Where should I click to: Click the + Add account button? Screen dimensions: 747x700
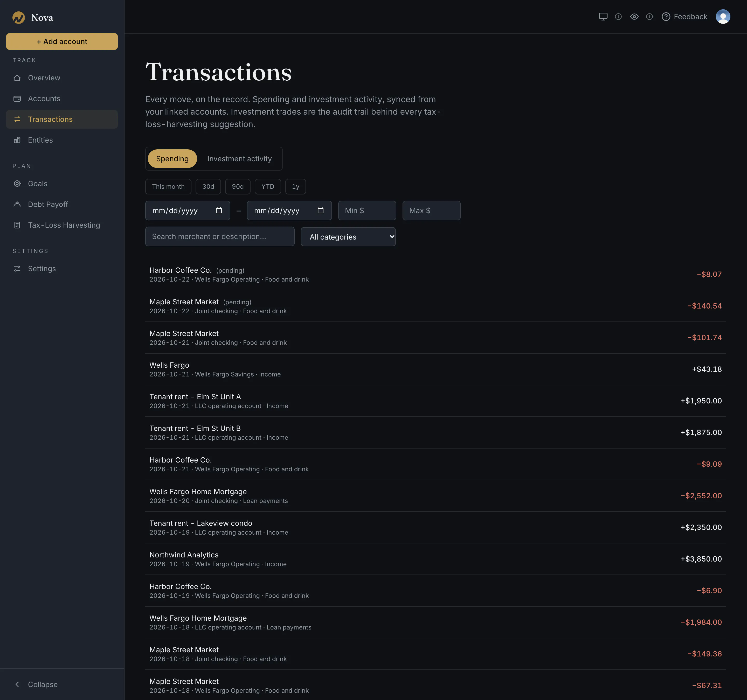(62, 41)
